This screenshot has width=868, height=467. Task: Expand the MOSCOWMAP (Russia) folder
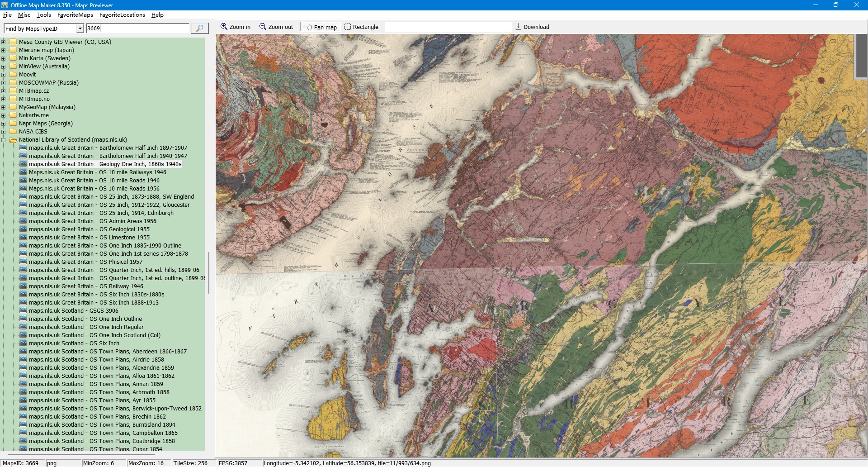(x=4, y=83)
